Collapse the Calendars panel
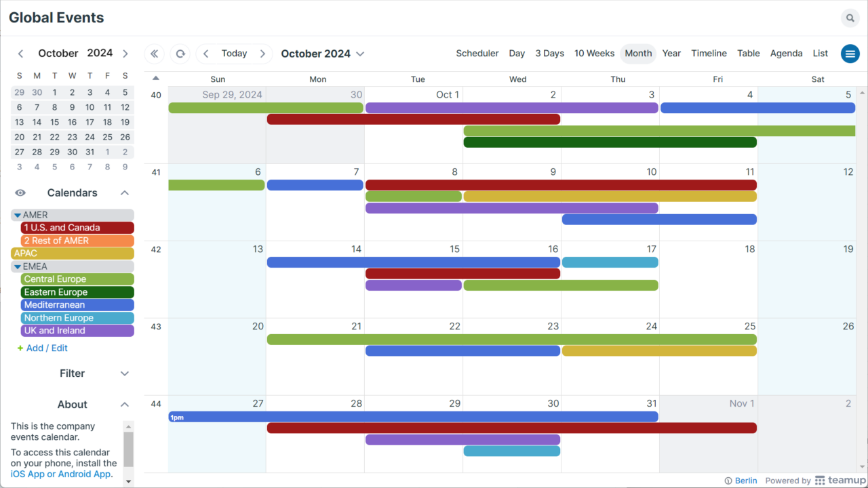This screenshot has height=488, width=868. click(x=124, y=192)
